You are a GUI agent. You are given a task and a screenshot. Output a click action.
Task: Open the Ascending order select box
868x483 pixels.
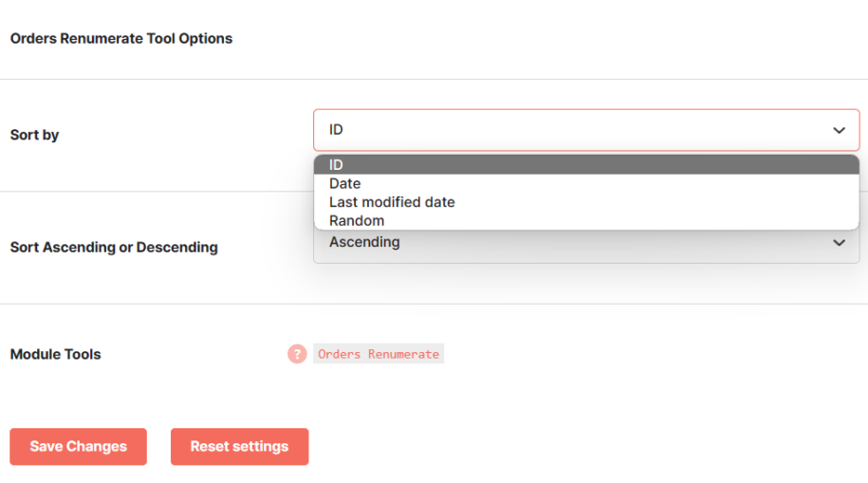[x=586, y=246]
